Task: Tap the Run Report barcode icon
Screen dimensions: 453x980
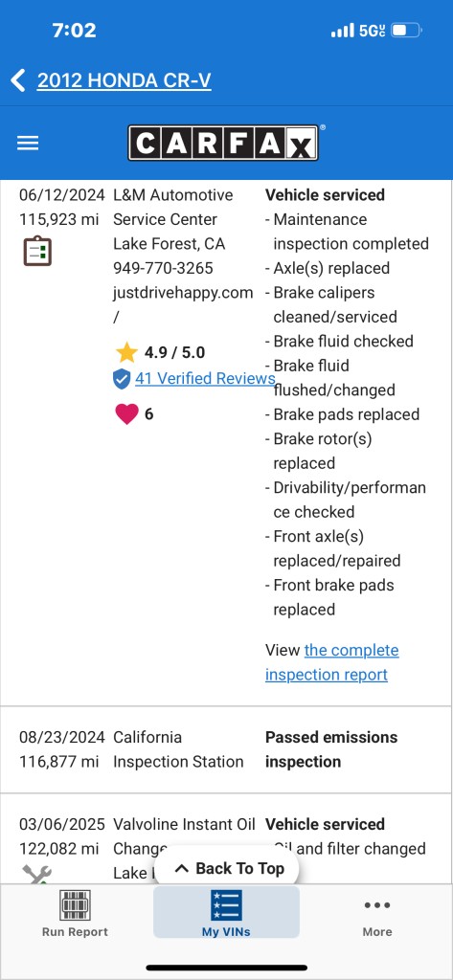Action: (x=75, y=905)
